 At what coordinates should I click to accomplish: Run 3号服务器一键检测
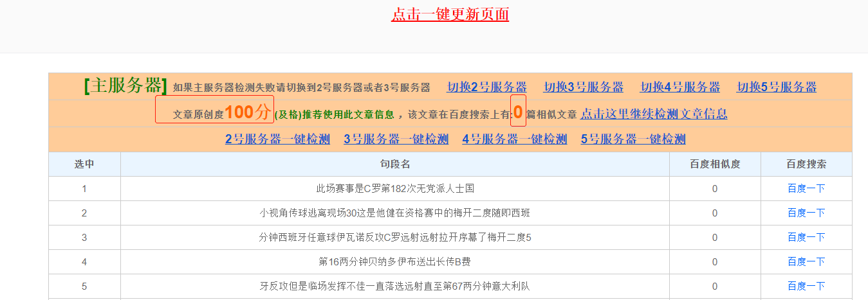(x=396, y=139)
